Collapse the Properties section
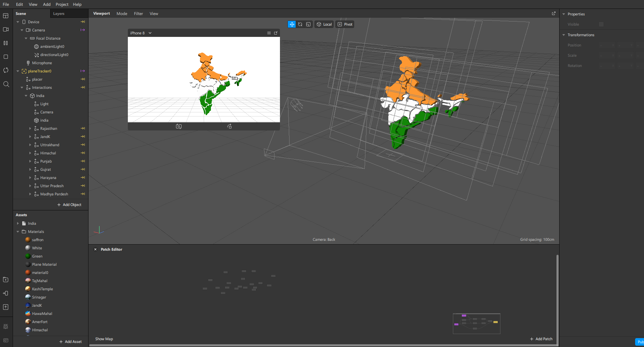644x347 pixels. [x=564, y=14]
